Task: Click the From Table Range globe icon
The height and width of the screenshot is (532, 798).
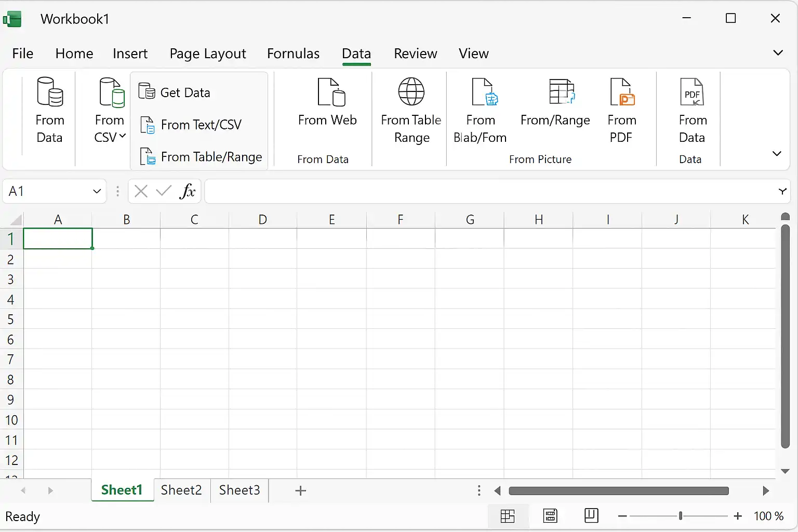Action: point(411,91)
